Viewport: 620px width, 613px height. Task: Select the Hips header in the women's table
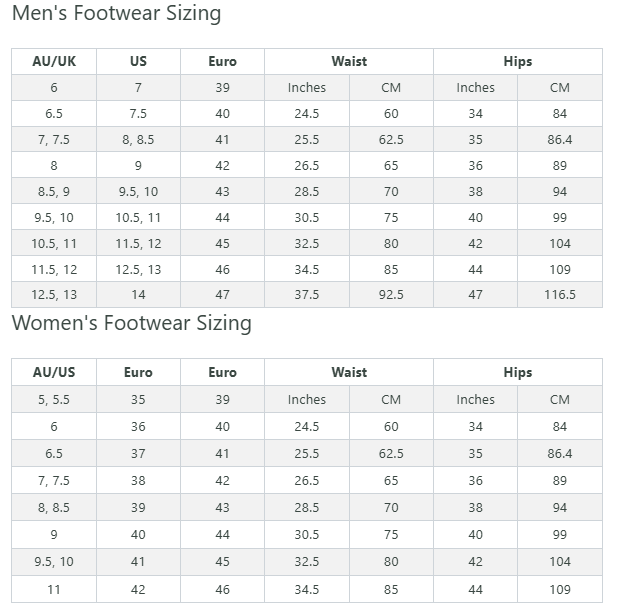tap(518, 372)
